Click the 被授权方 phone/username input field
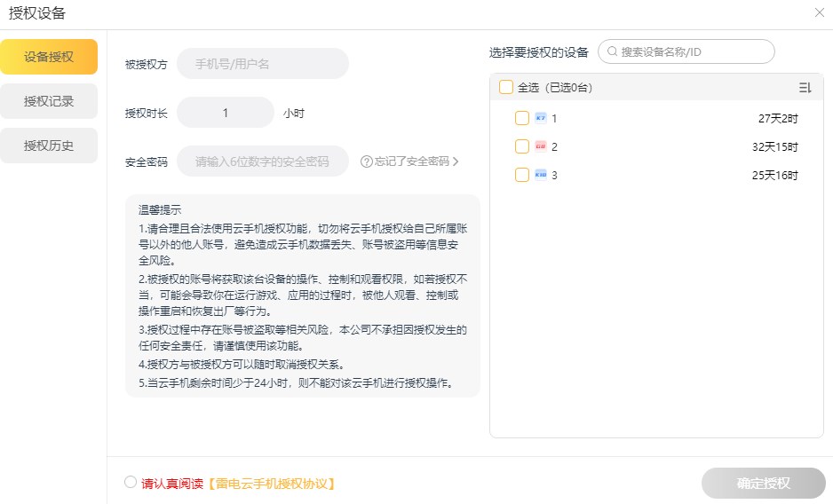 point(263,64)
